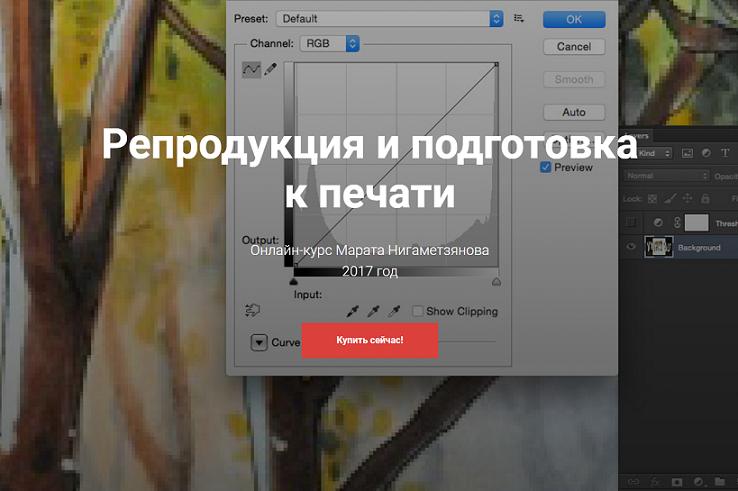Viewport: 738px width, 491px height.
Task: Select the curve point editing tool
Action: click(251, 70)
